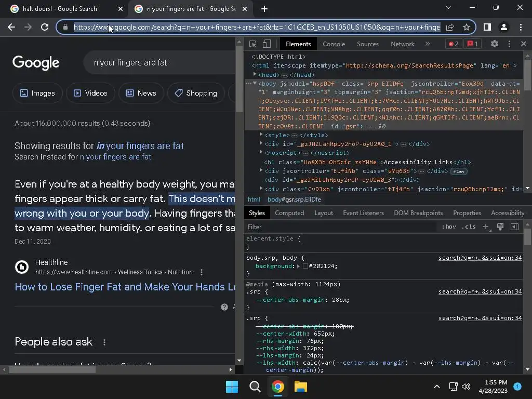The height and width of the screenshot is (399, 532).
Task: Open the #202124 background color swatch
Action: [305, 267]
